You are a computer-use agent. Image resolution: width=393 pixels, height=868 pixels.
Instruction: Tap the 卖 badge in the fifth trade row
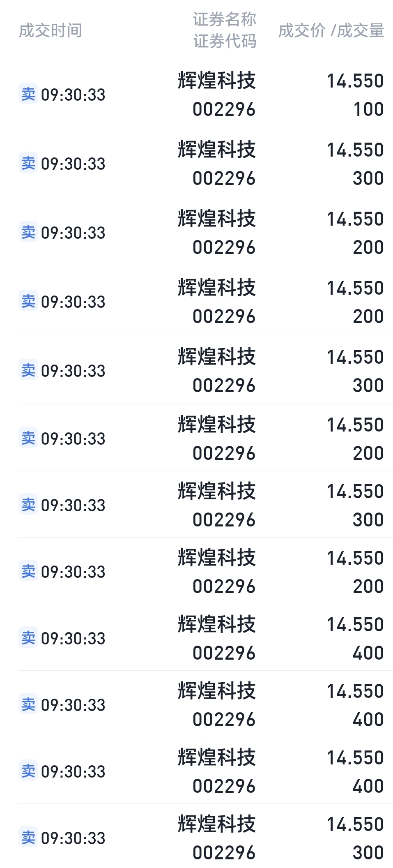[x=28, y=370]
